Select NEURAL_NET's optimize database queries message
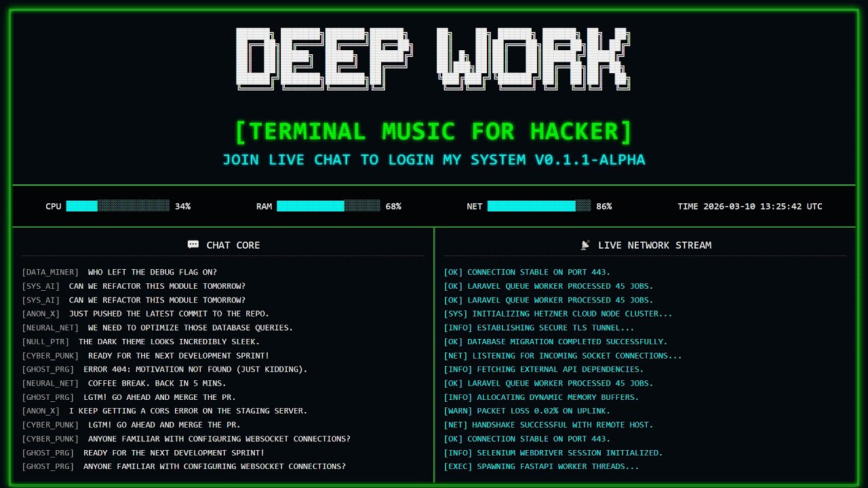 click(x=157, y=328)
